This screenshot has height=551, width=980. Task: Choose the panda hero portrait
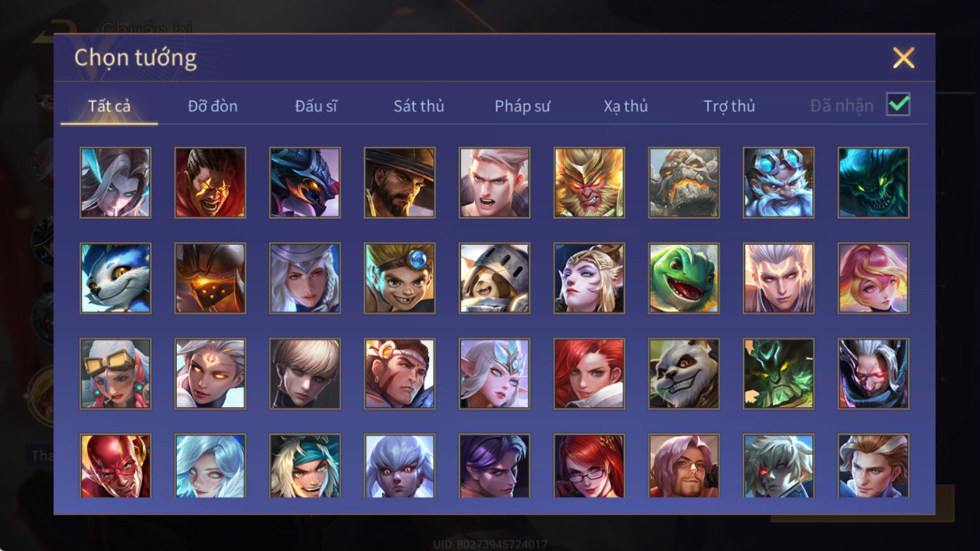[x=684, y=374]
